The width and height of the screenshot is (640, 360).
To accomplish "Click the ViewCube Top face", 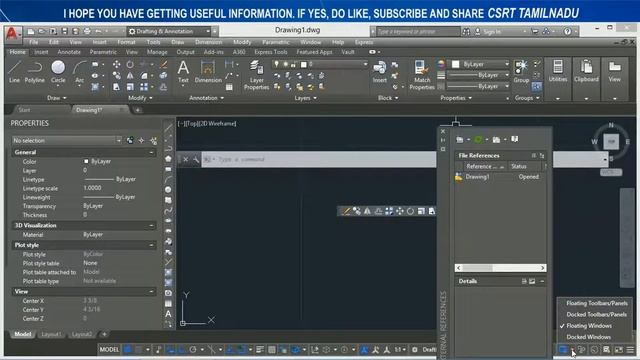I will tap(611, 141).
